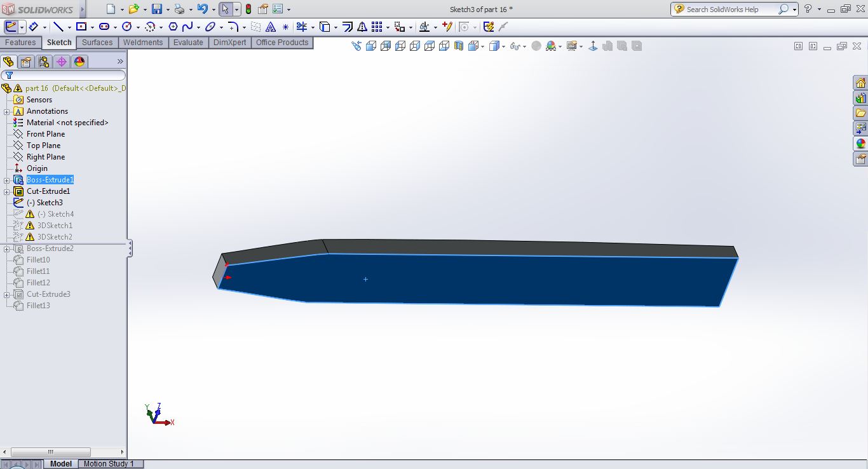Toggle the Exit Sketch button
This screenshot has height=469, width=868.
coord(11,27)
